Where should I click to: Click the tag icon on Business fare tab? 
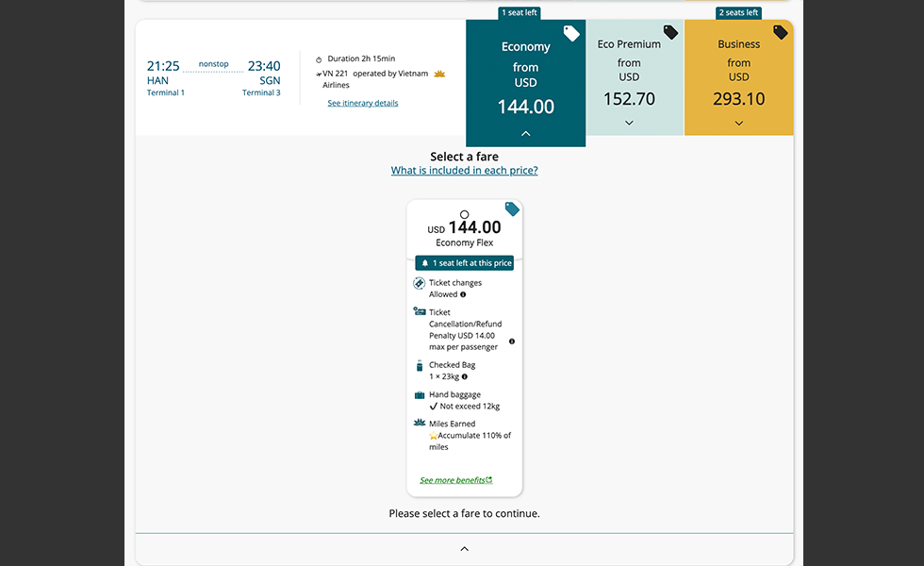click(780, 32)
